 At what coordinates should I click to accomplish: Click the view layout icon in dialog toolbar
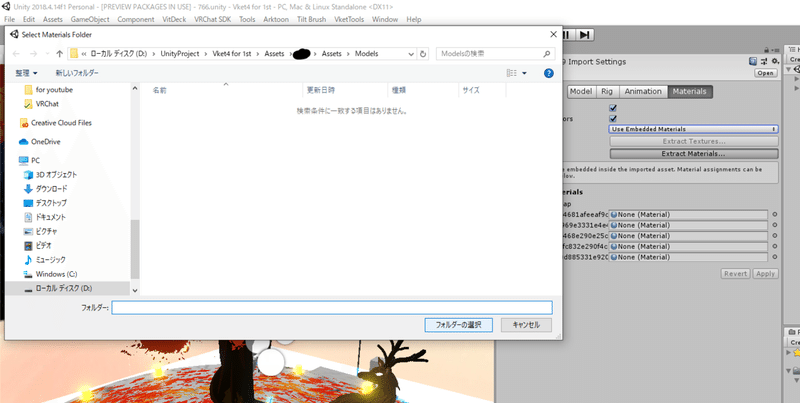click(x=512, y=73)
